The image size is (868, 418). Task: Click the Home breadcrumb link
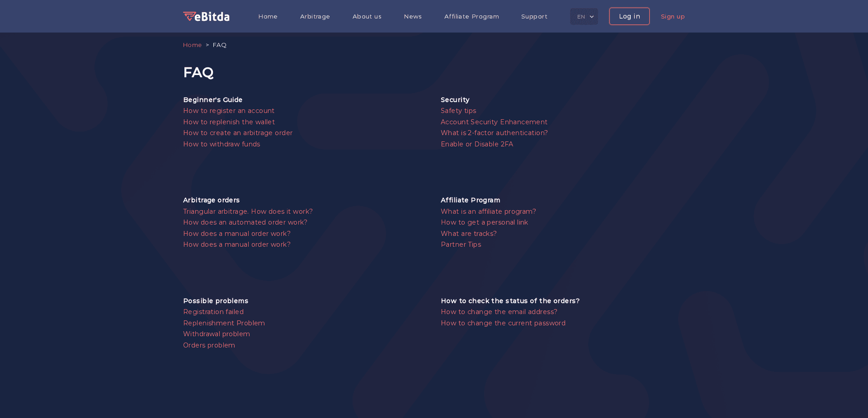click(x=192, y=45)
